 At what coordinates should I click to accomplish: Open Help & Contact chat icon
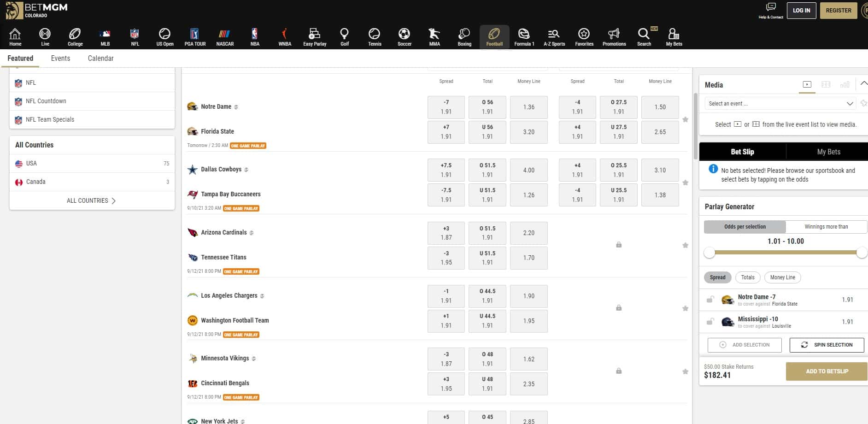[x=771, y=10]
